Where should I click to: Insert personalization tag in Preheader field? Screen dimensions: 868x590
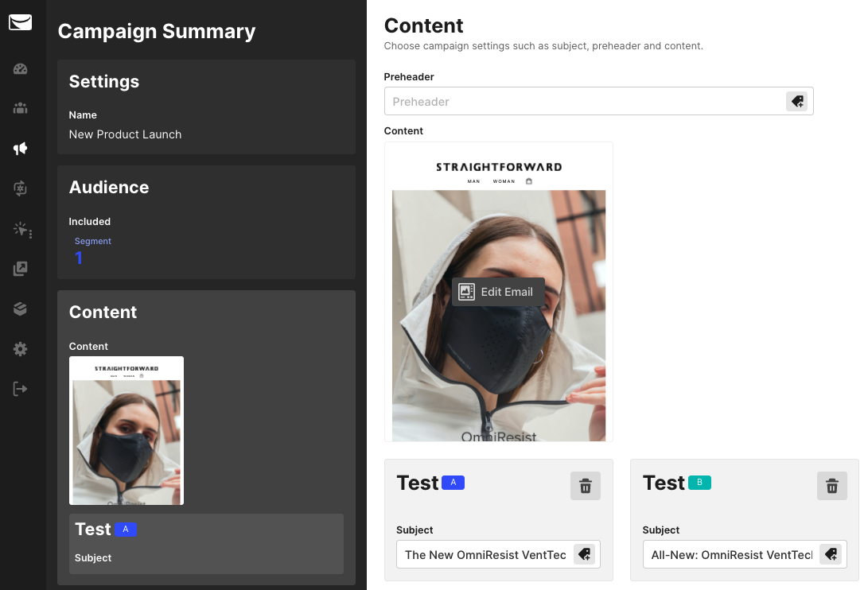796,102
